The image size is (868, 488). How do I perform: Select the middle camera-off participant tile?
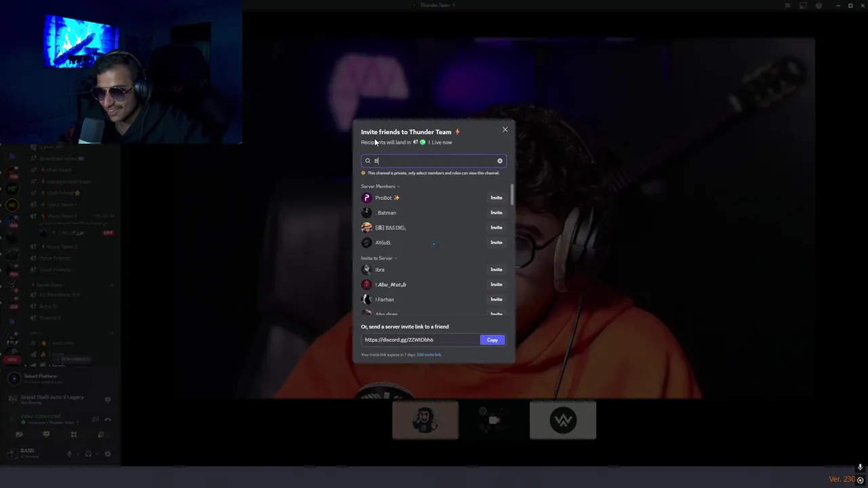494,420
